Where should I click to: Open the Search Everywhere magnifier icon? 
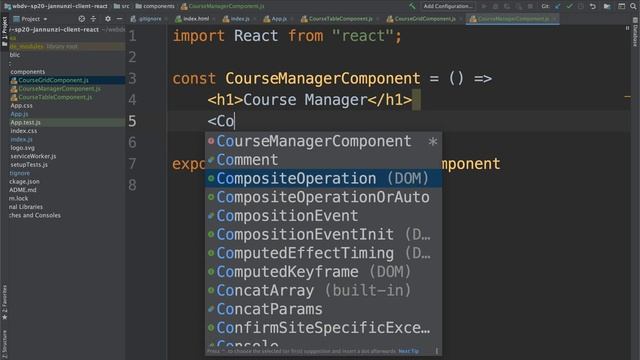pyautogui.click(x=633, y=6)
